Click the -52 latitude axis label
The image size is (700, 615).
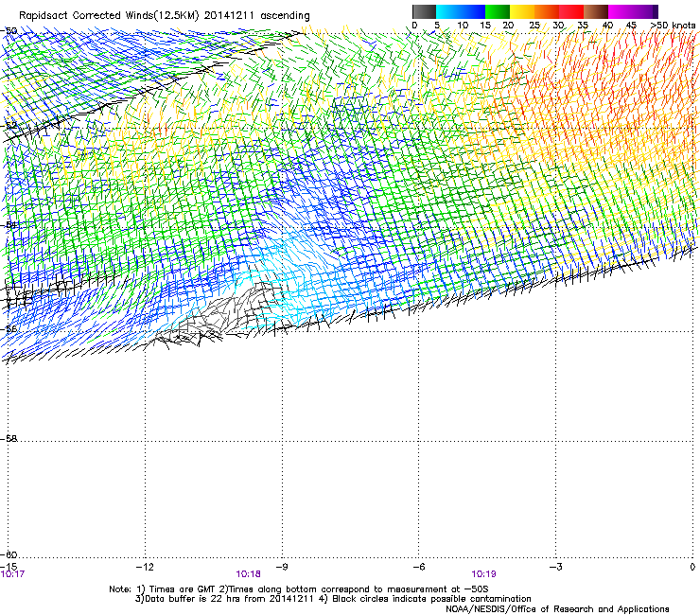click(9, 126)
